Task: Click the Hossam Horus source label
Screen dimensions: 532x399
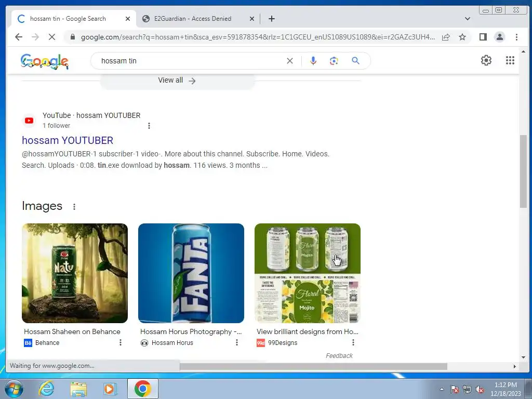Action: pos(172,343)
